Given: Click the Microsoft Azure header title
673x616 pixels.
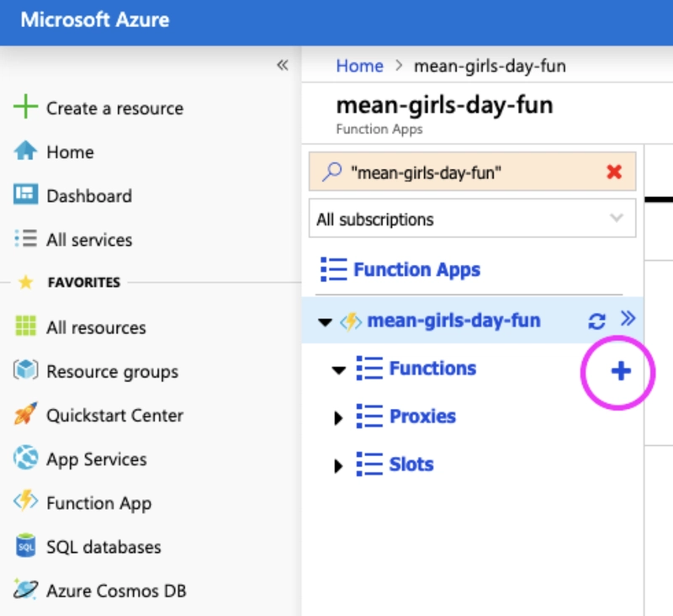Looking at the screenshot, I should tap(95, 19).
